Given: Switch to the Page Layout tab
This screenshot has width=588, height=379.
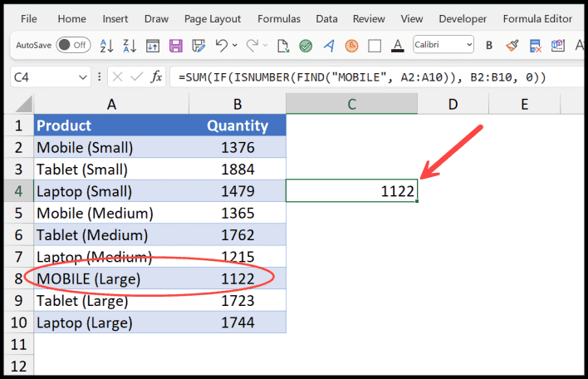Looking at the screenshot, I should pos(214,18).
